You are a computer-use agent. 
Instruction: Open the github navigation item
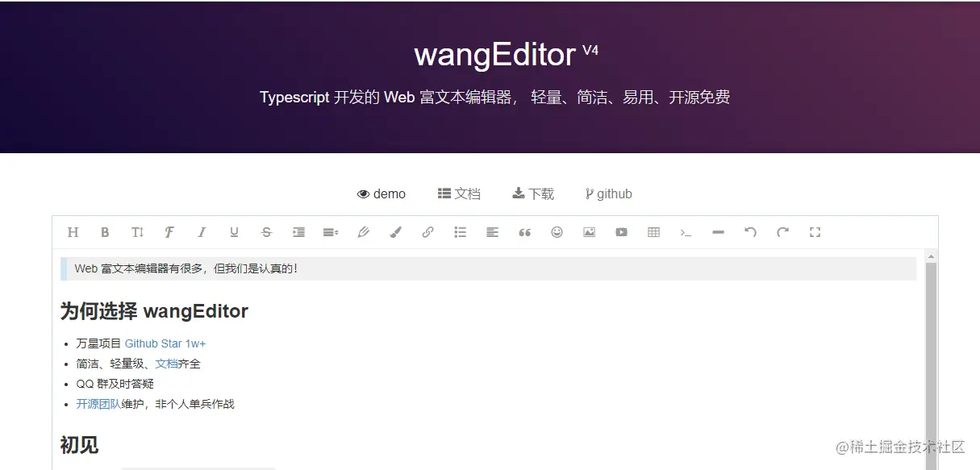[x=609, y=193]
